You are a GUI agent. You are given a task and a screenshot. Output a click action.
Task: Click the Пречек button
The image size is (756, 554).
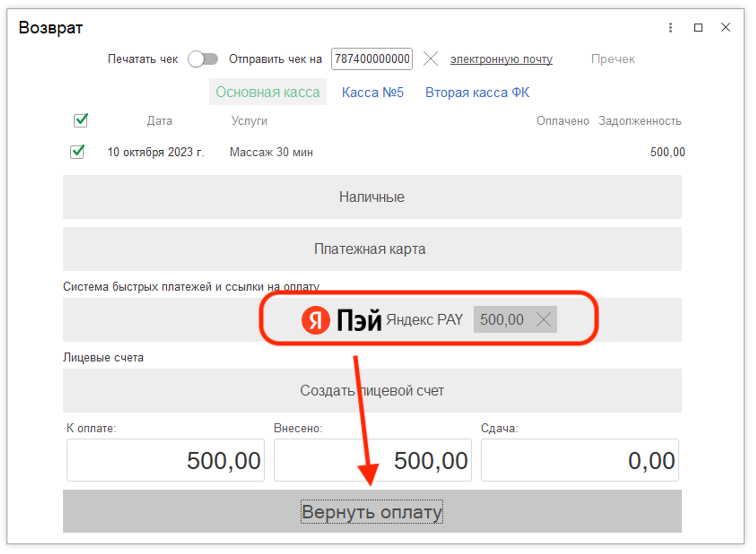click(x=613, y=59)
